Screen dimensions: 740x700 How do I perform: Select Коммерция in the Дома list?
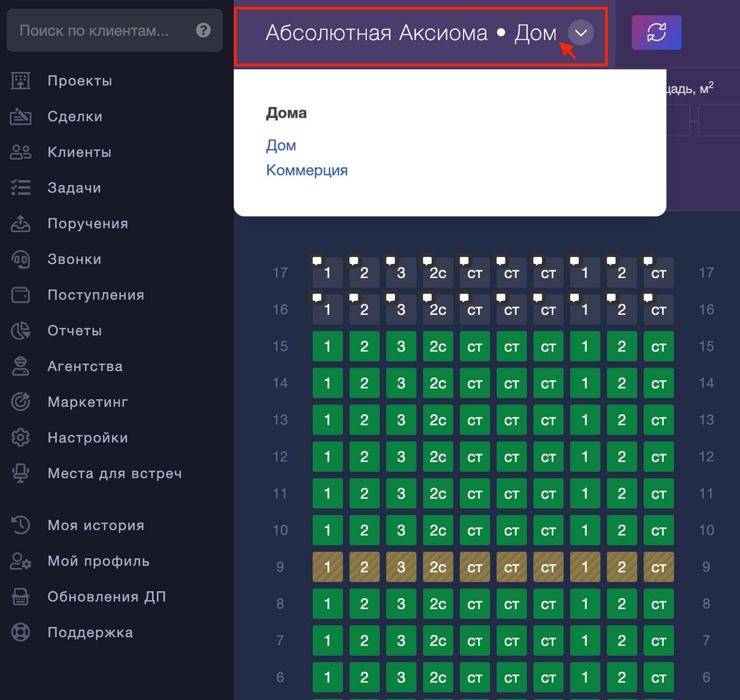307,170
